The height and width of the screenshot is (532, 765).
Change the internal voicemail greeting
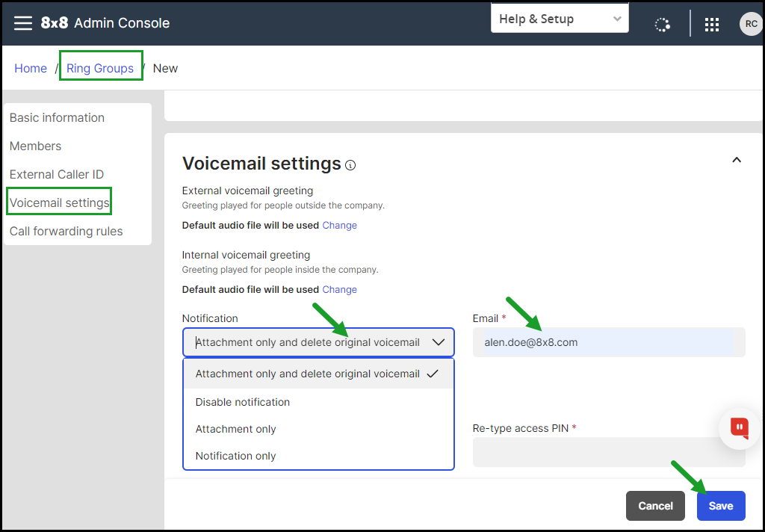pos(340,289)
